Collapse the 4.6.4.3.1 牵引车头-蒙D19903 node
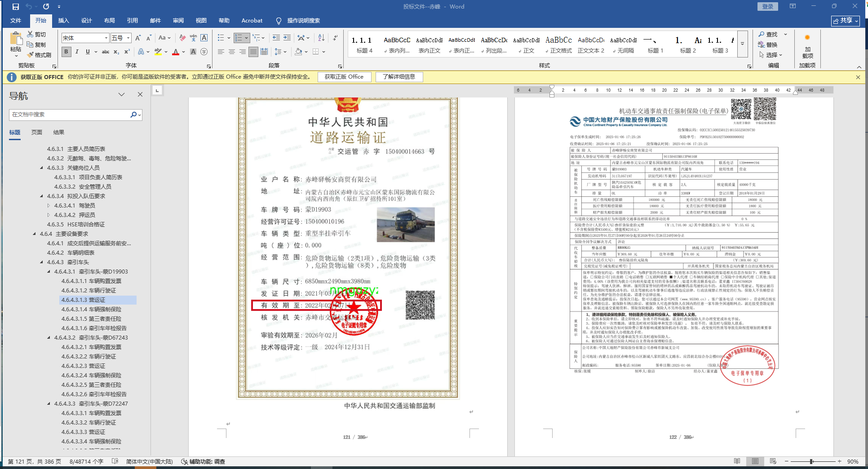Screen dimensions: 868x469 pos(49,272)
